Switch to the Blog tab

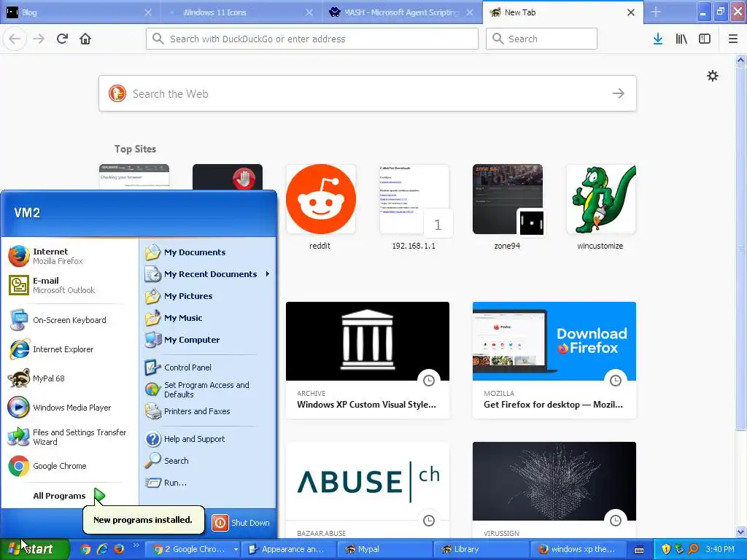[80, 12]
